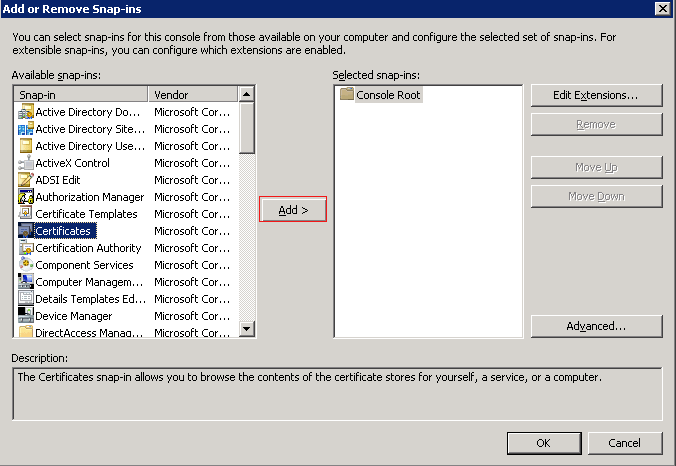Select the Active Directory Do... row text
The image size is (676, 466).
88,112
